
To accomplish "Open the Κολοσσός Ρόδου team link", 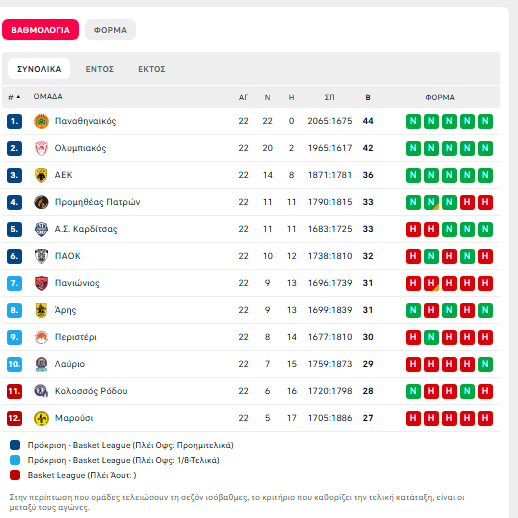I will click(91, 391).
